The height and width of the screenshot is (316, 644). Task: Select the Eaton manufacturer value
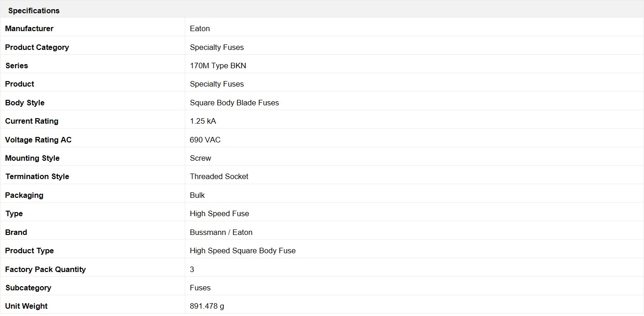coord(200,28)
